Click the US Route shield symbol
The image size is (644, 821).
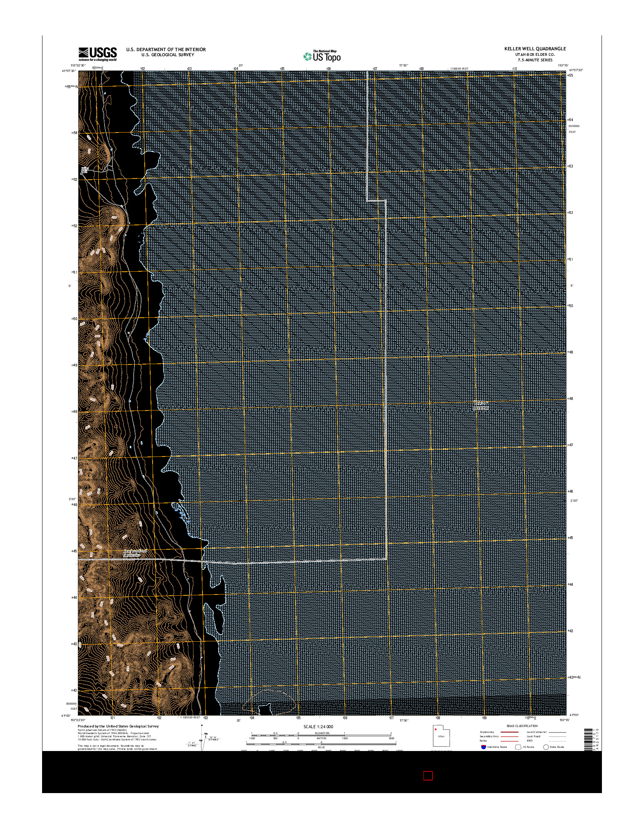click(519, 747)
